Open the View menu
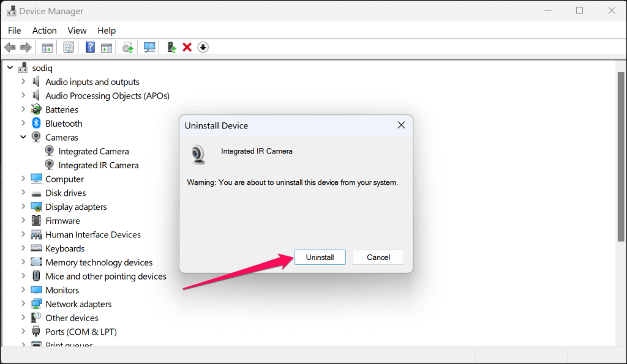This screenshot has width=627, height=364. coord(77,31)
